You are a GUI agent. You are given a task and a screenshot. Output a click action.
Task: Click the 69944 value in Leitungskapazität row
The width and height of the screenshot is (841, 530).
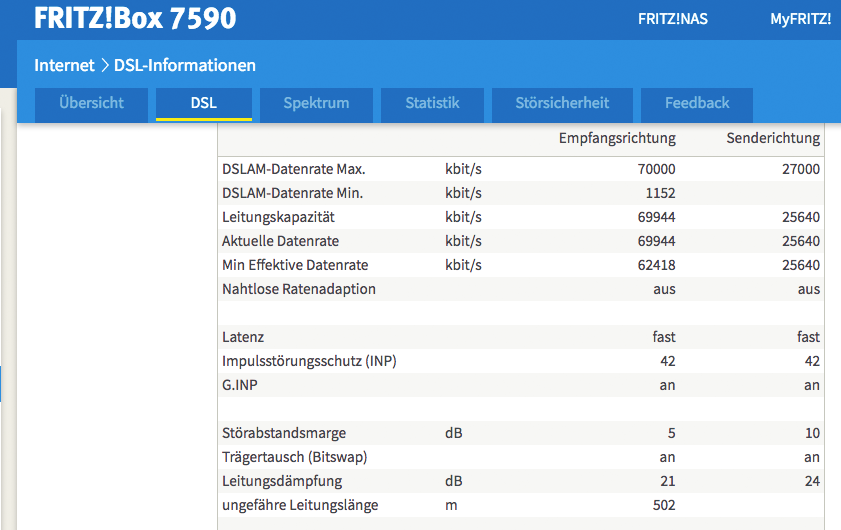(656, 217)
